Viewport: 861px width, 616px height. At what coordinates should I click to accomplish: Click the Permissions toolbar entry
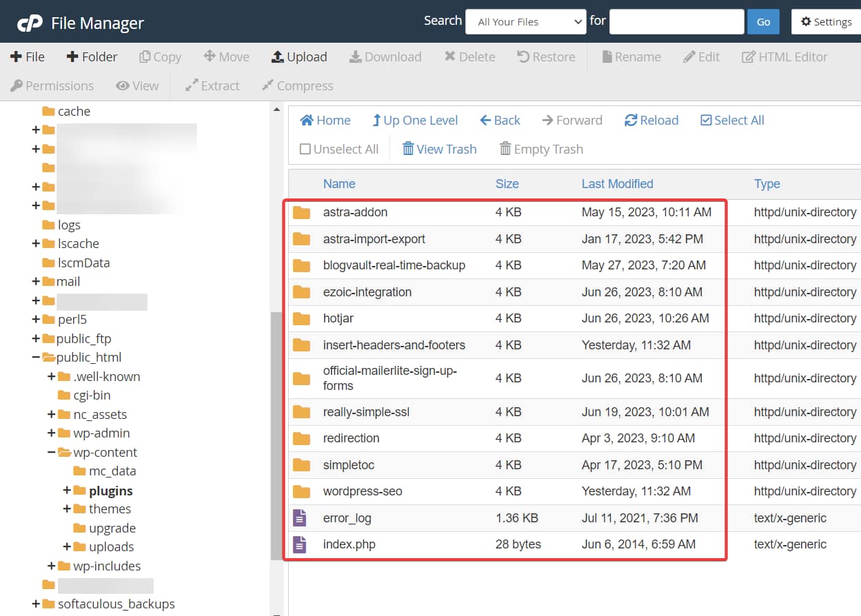click(x=52, y=85)
